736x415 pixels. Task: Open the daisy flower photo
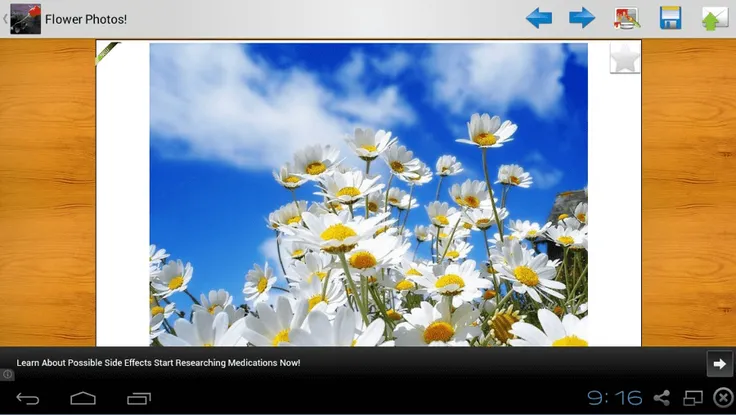[x=368, y=194]
